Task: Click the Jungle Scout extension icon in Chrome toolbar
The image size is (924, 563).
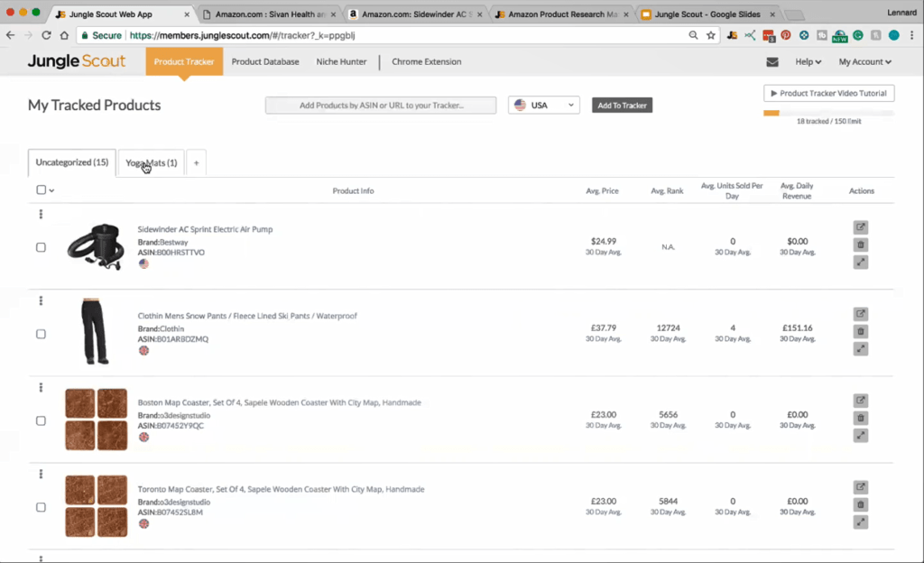Action: (x=732, y=35)
